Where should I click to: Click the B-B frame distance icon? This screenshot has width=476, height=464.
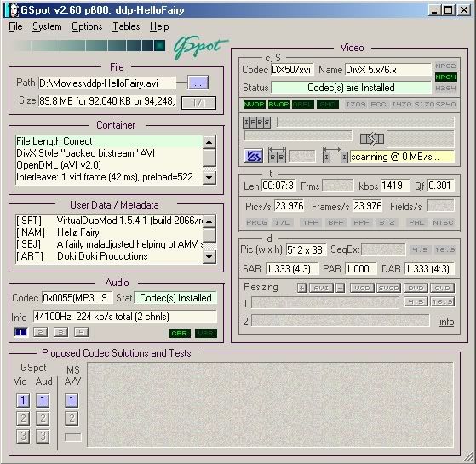[x=277, y=155]
